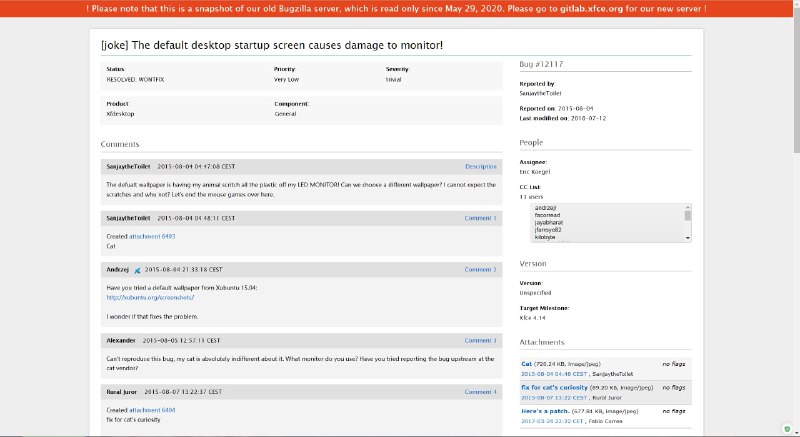Open the Comment 2 anchor link
Viewport: 800px width, 437px height.
(480, 270)
